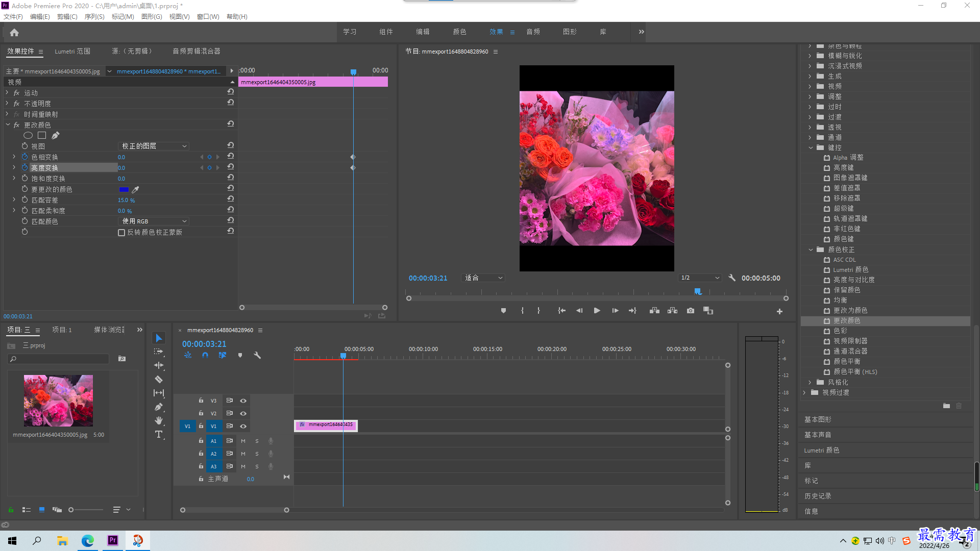This screenshot has width=980, height=551.
Task: Select the Razor tool
Action: (x=159, y=380)
